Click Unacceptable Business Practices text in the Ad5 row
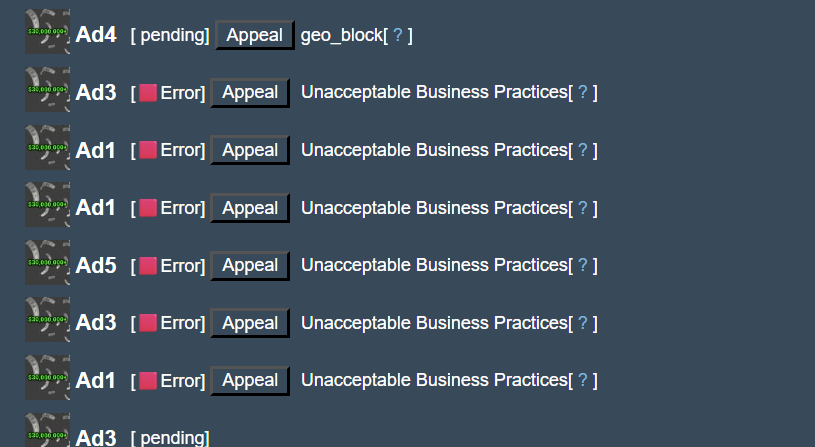This screenshot has width=815, height=447. point(435,266)
